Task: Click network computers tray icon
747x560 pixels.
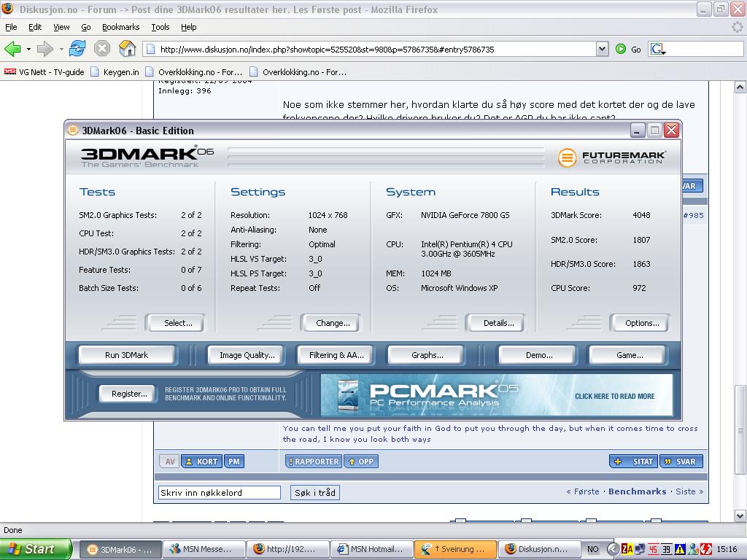Action: 640,549
